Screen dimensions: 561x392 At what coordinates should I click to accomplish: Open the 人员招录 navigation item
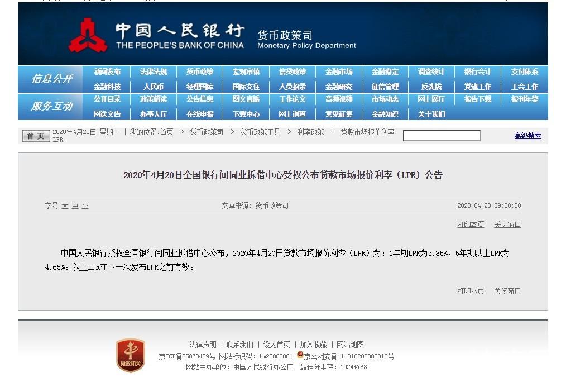click(x=293, y=87)
